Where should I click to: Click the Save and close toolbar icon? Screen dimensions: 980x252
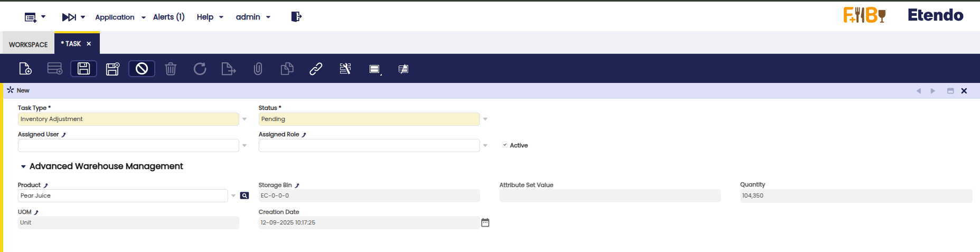(112, 69)
